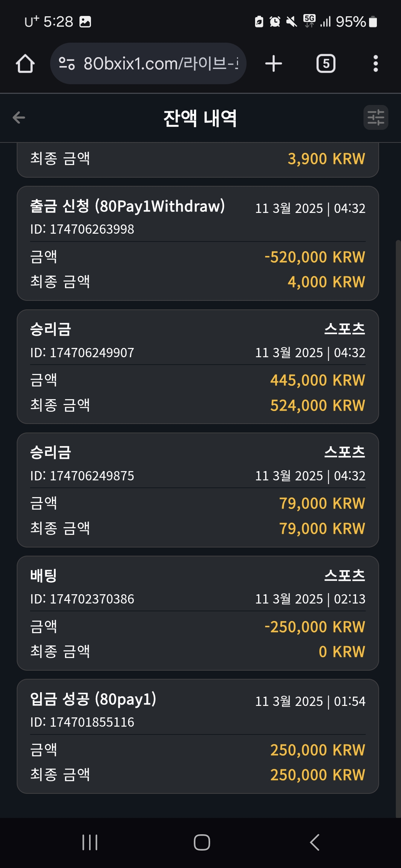The width and height of the screenshot is (401, 868).
Task: Open the balance history filter icon
Action: click(x=375, y=118)
